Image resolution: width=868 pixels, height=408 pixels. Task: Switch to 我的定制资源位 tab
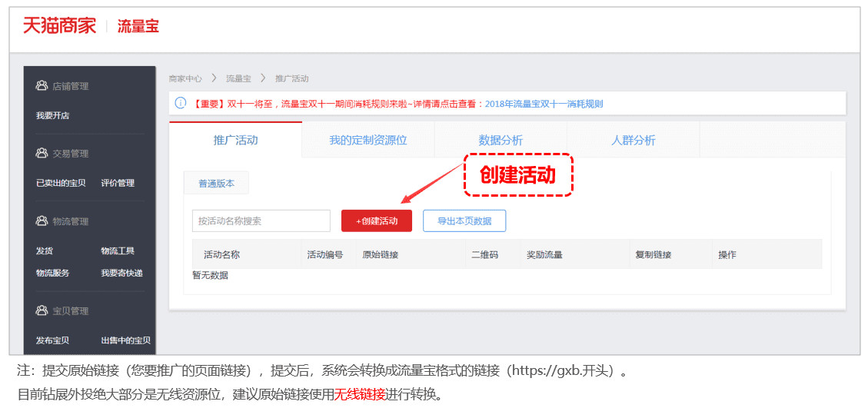(368, 140)
